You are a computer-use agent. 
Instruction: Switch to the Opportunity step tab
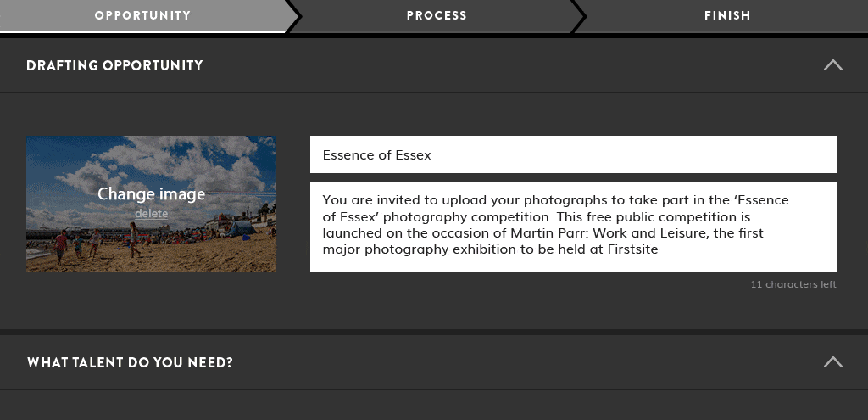(x=142, y=15)
